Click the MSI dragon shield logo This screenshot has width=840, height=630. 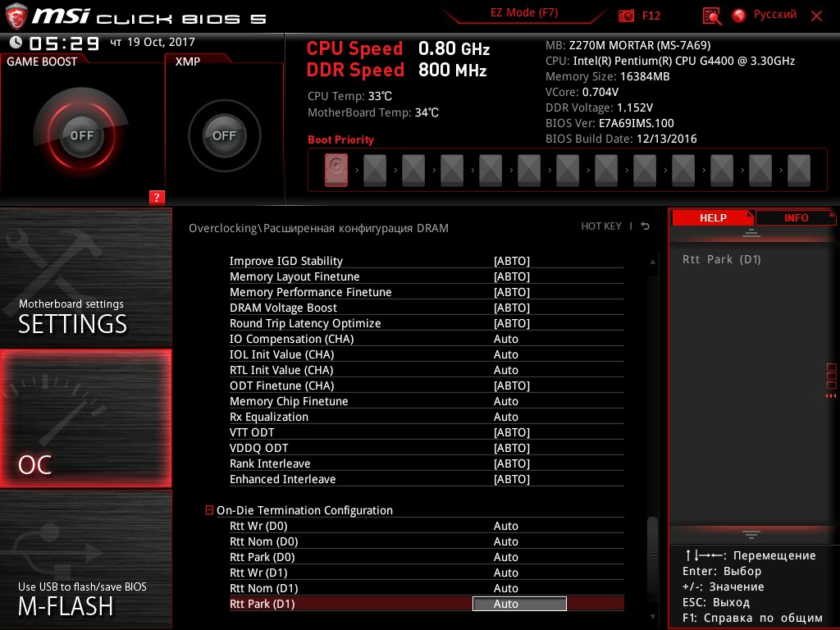point(16,16)
